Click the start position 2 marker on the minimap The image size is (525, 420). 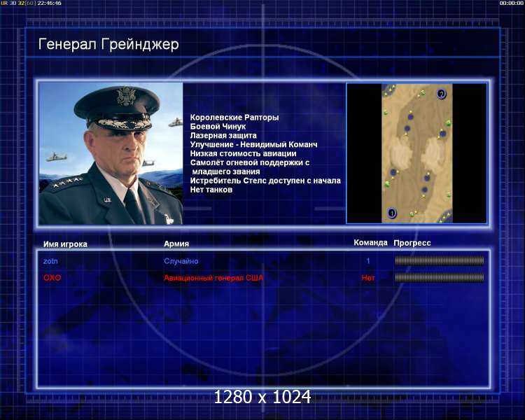(441, 94)
